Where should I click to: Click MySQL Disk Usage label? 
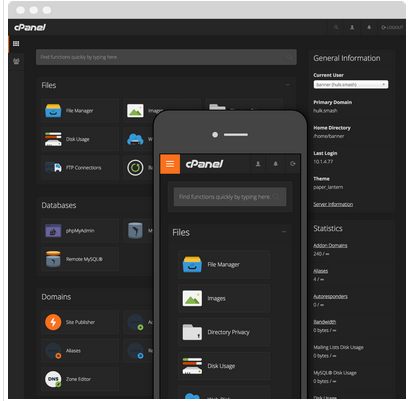[335, 373]
